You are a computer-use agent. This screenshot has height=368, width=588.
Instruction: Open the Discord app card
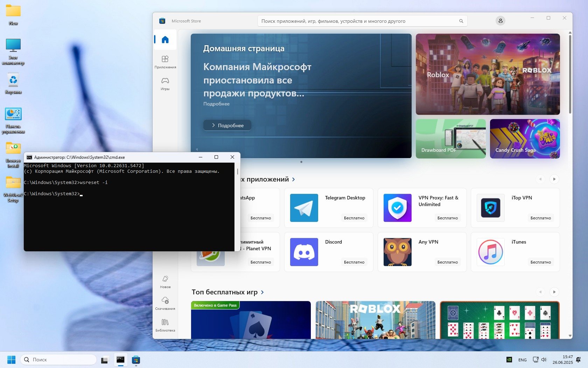click(x=328, y=252)
